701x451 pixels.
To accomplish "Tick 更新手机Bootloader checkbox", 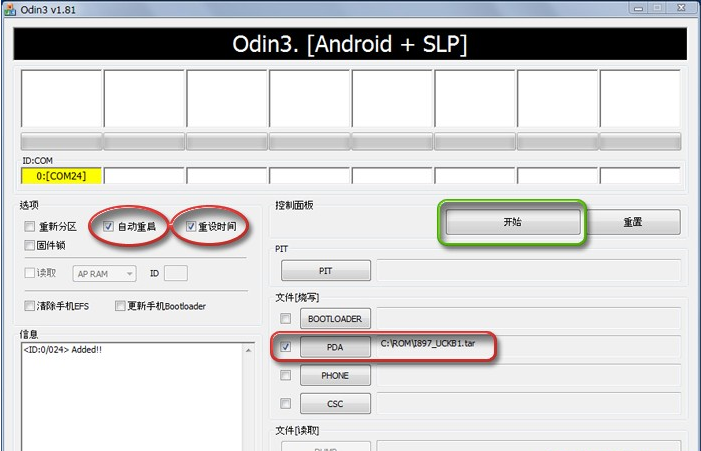I will (120, 306).
